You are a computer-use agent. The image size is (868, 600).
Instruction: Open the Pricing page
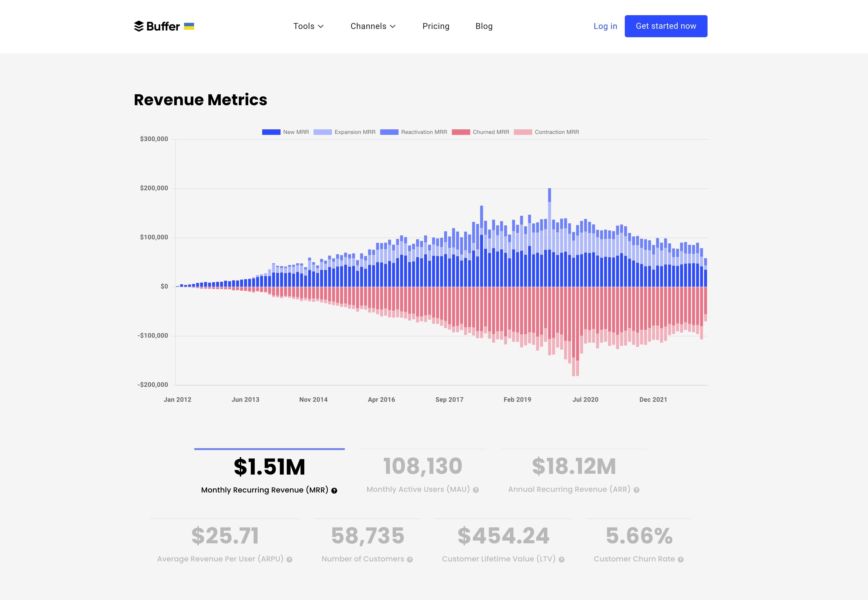[436, 26]
